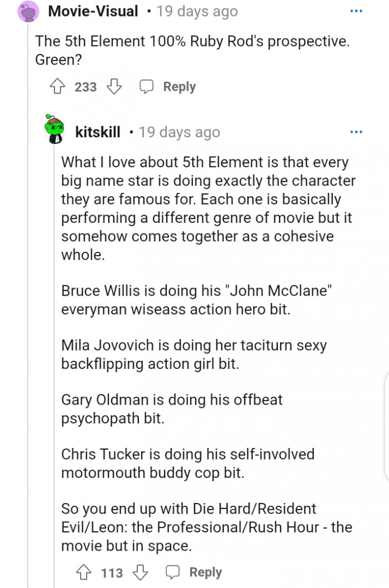Upvote Movie-Visual's comment
Screen dimensions: 389x588
pos(56,87)
